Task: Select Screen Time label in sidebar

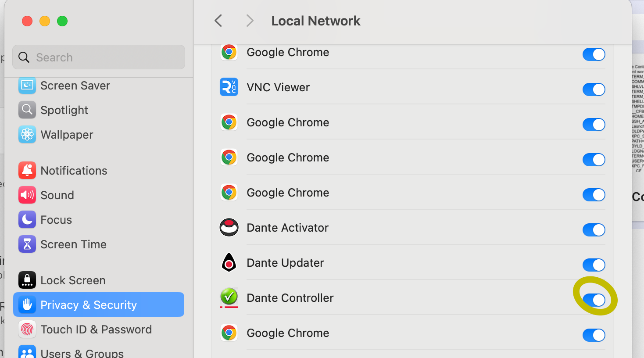Action: tap(73, 244)
